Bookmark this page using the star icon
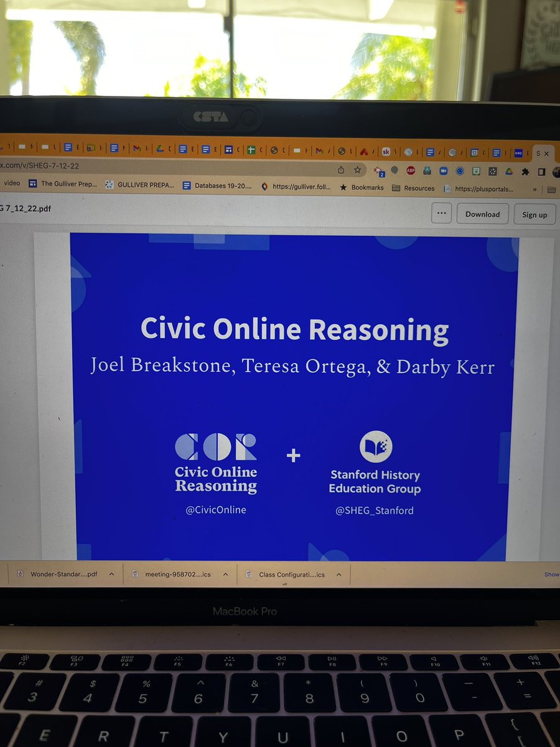The image size is (560, 747). click(x=357, y=170)
